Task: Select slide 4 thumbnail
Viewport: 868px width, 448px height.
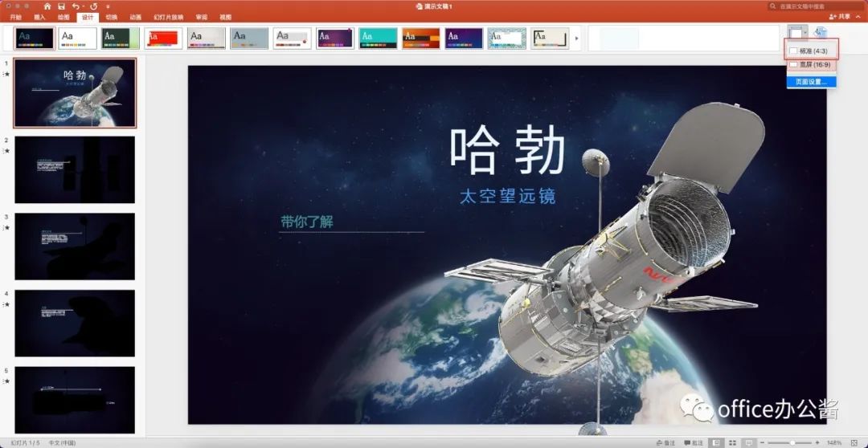Action: coord(75,323)
